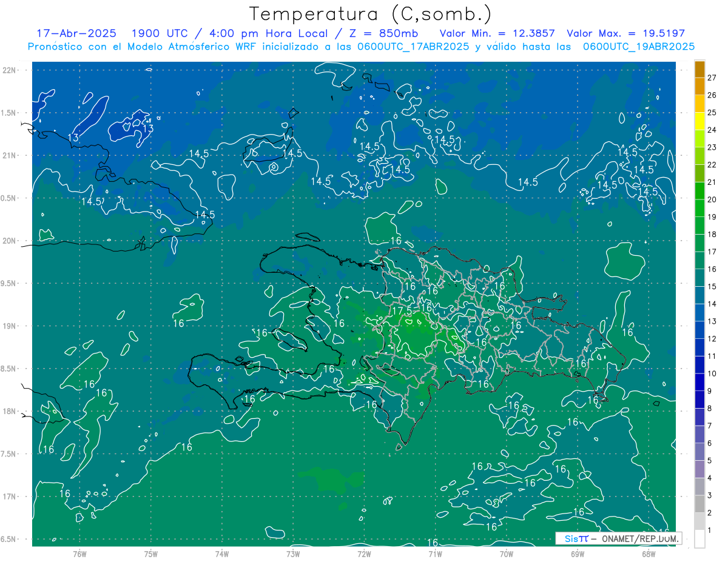Click colorbar value '15'
The height and width of the screenshot is (562, 728).
712,286
